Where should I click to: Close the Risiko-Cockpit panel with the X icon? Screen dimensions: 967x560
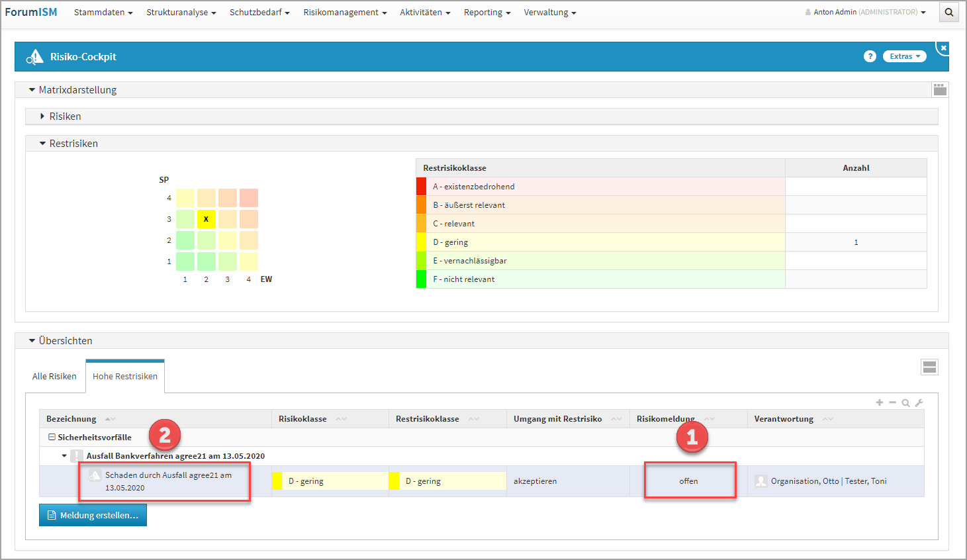(943, 48)
